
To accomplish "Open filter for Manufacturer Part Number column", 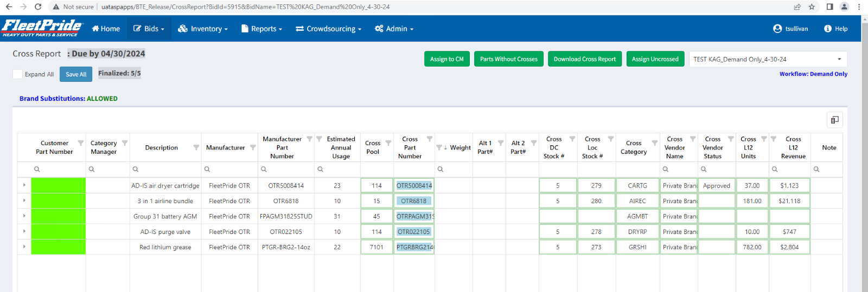I will (309, 139).
